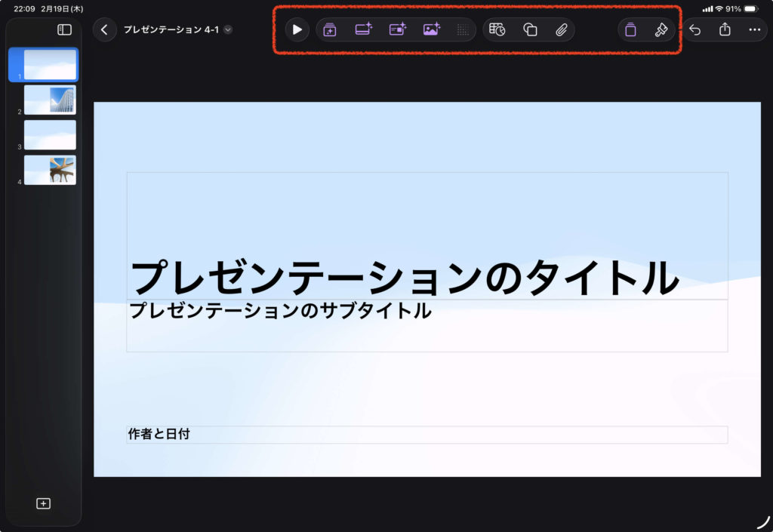This screenshot has width=773, height=532.
Task: Tap the purple sparkle image icon
Action: click(432, 29)
